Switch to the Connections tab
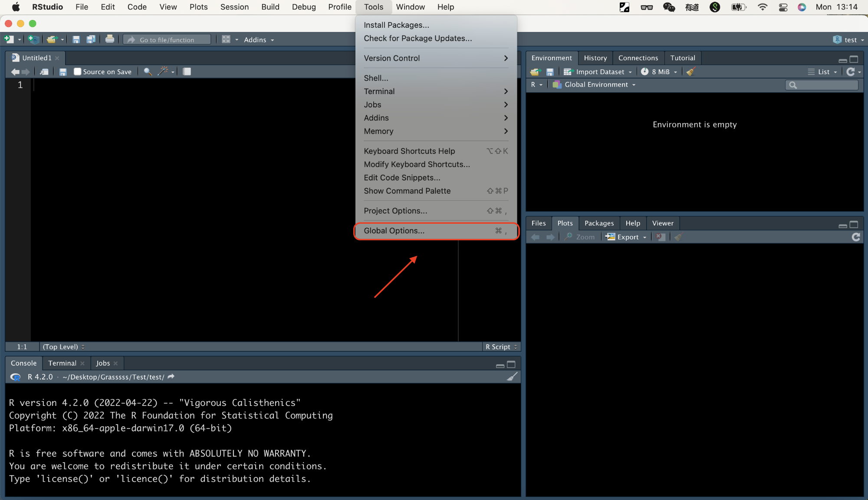This screenshot has height=500, width=868. click(638, 58)
